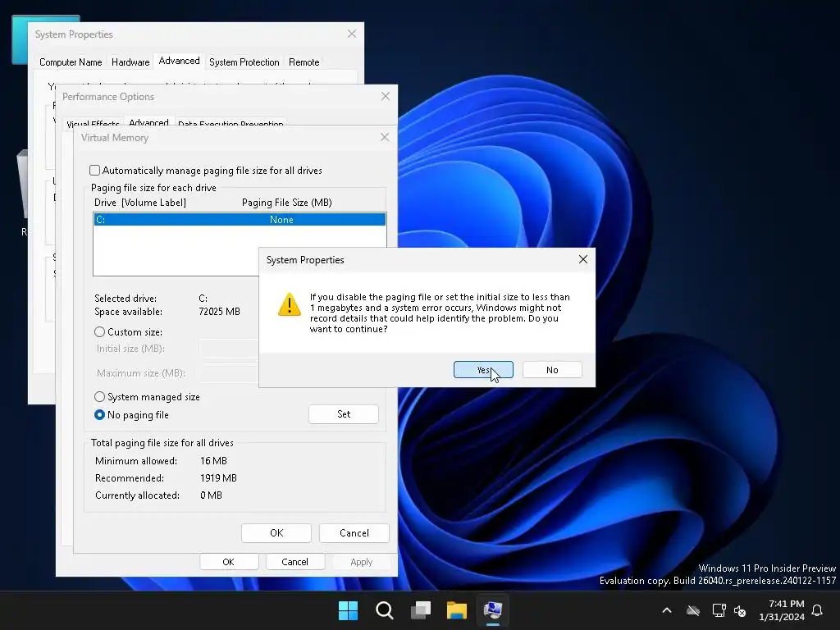Open System Protection tab in System Properties
The height and width of the screenshot is (630, 840).
pos(244,62)
